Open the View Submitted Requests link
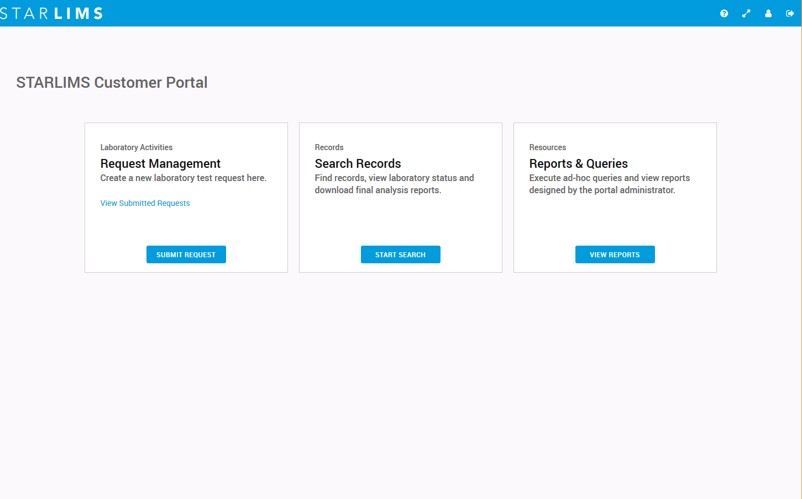The height and width of the screenshot is (499, 802). click(145, 203)
